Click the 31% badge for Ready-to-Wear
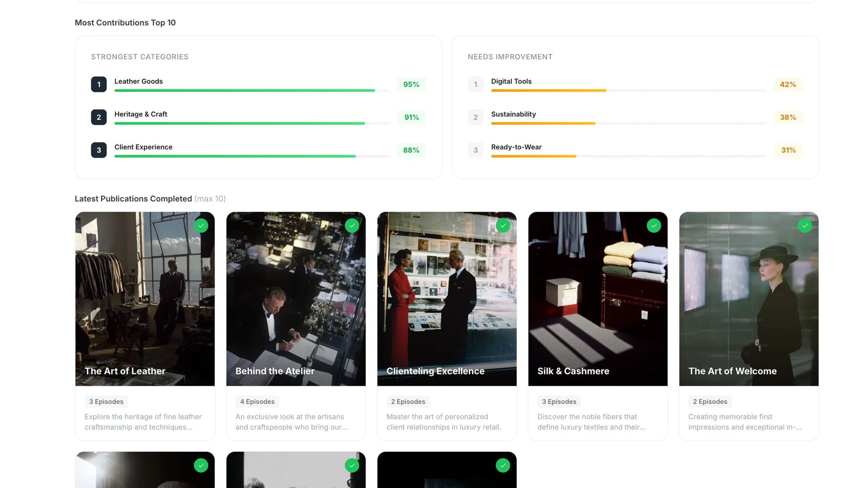Screen dimensions: 868x488 point(788,150)
